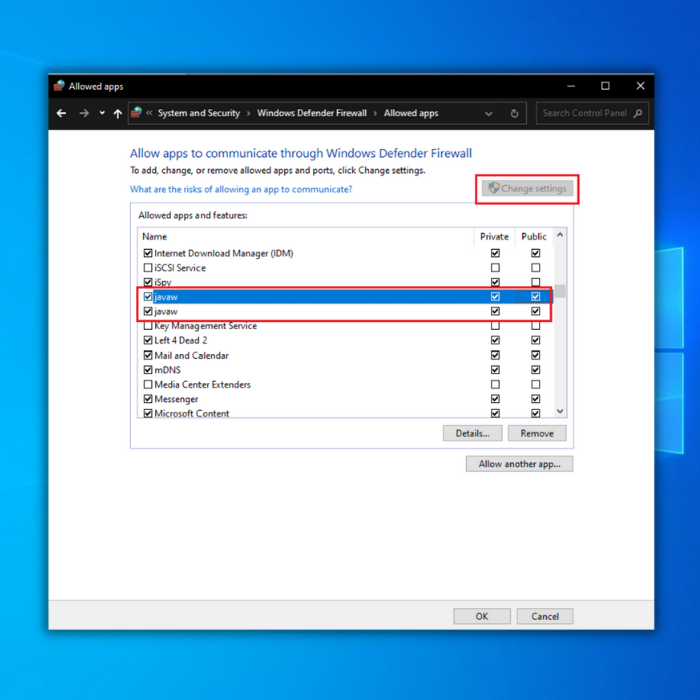Open System and Security breadcrumb
700x700 pixels.
(199, 113)
